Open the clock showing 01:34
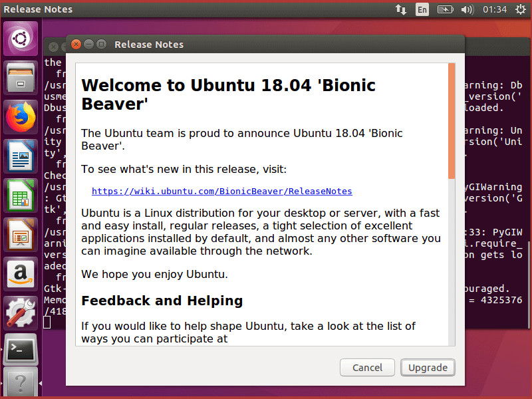Image resolution: width=532 pixels, height=399 pixels. coord(495,9)
